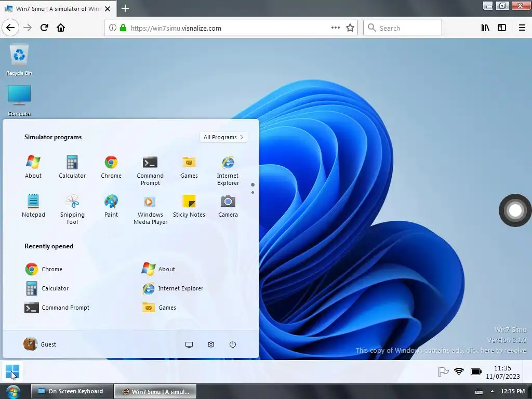This screenshot has width=532, height=399.
Task: Click the host Windows 7 Start orb
Action: pos(13,392)
